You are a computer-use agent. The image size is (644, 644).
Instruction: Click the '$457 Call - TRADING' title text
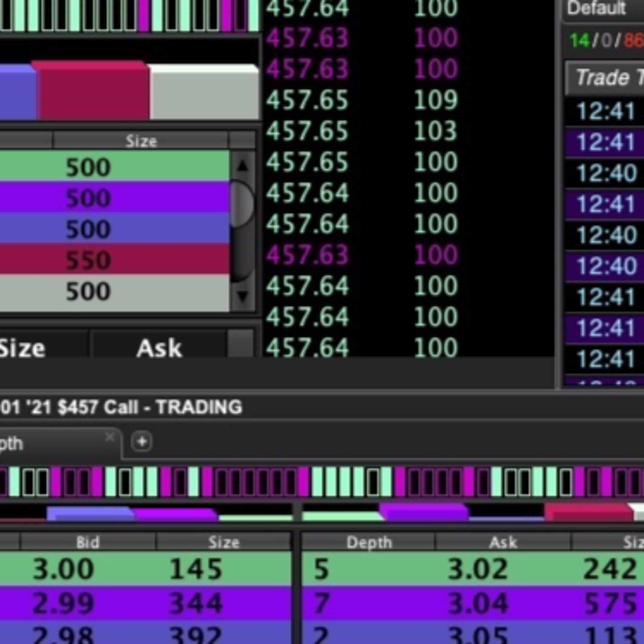click(x=150, y=407)
